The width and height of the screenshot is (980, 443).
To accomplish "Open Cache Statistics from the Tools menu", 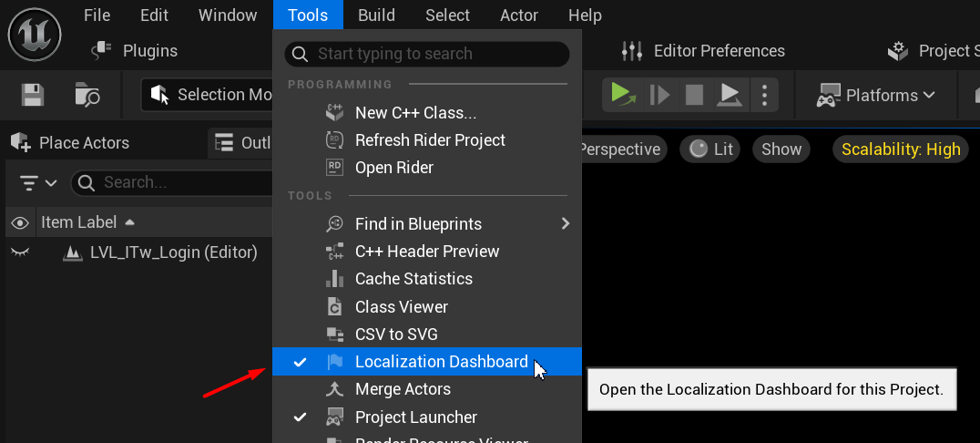I will 413,279.
